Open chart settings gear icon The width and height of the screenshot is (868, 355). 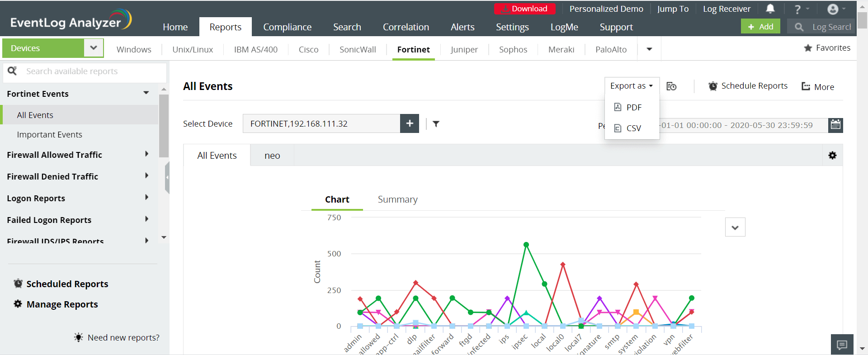pos(832,156)
